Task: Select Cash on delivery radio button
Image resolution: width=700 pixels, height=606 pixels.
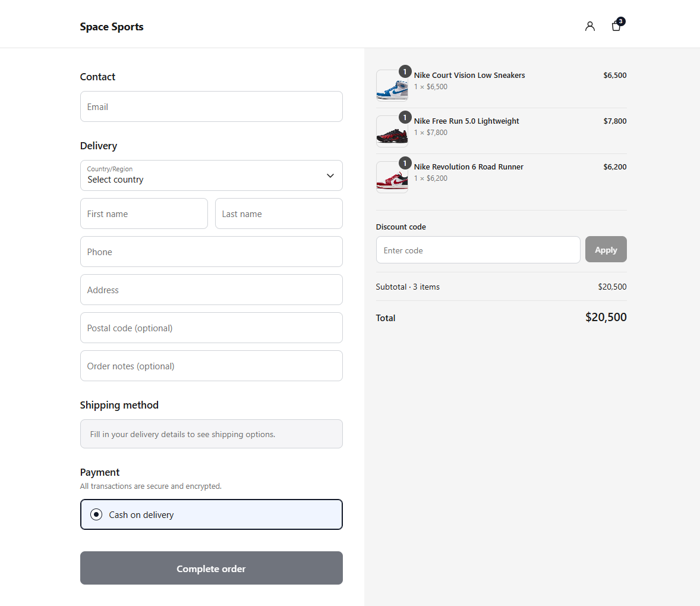Action: [96, 514]
